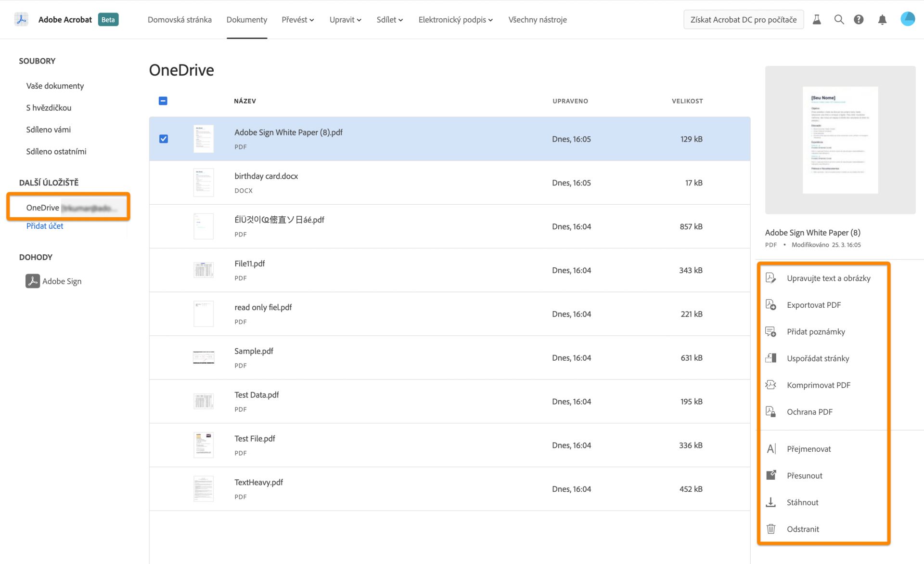Image resolution: width=924 pixels, height=564 pixels.
Task: Click the thumbnail for Test File.pdf
Action: (x=204, y=445)
